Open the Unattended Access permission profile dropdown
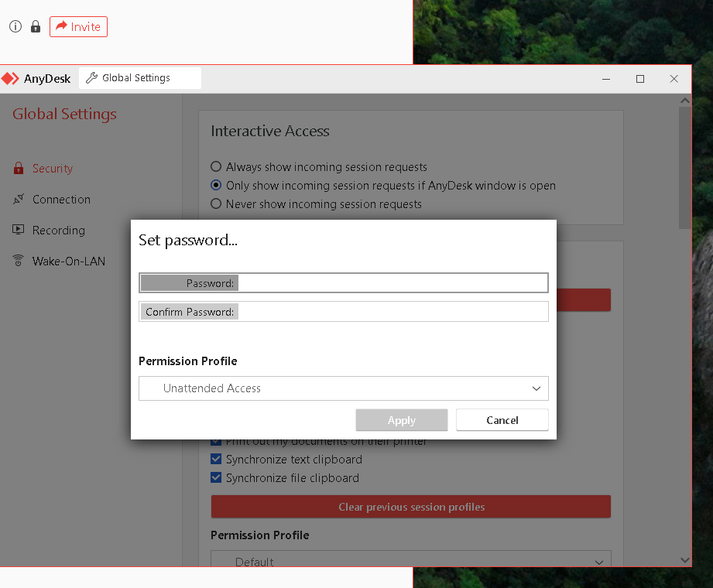The image size is (713, 588). coord(343,388)
